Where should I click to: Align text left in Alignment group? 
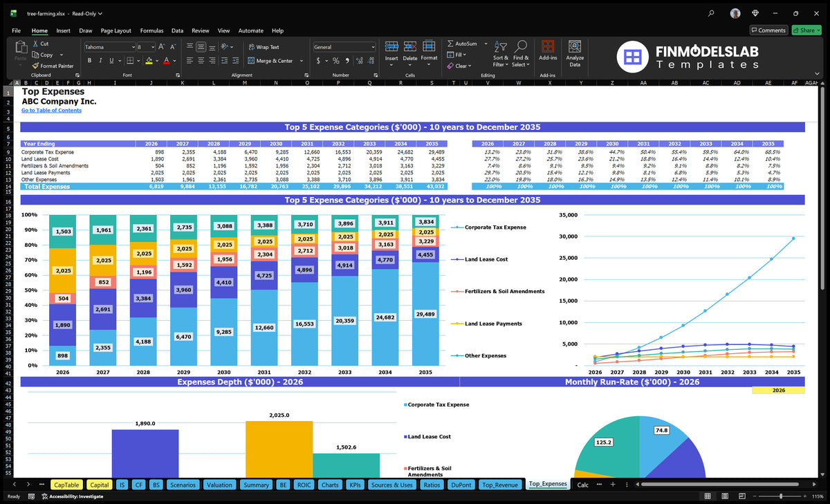[x=190, y=61]
